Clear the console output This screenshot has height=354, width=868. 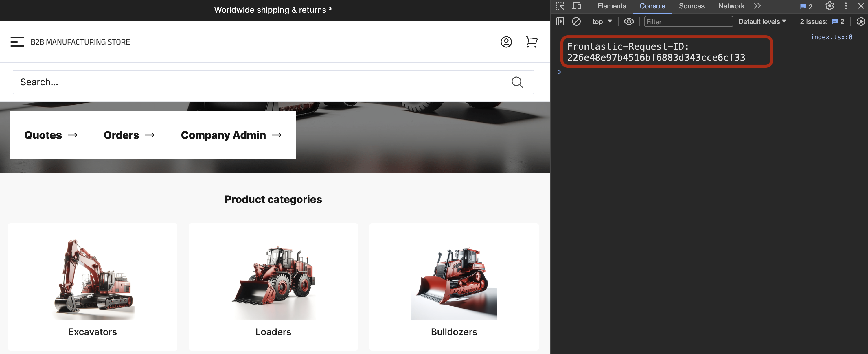(576, 22)
